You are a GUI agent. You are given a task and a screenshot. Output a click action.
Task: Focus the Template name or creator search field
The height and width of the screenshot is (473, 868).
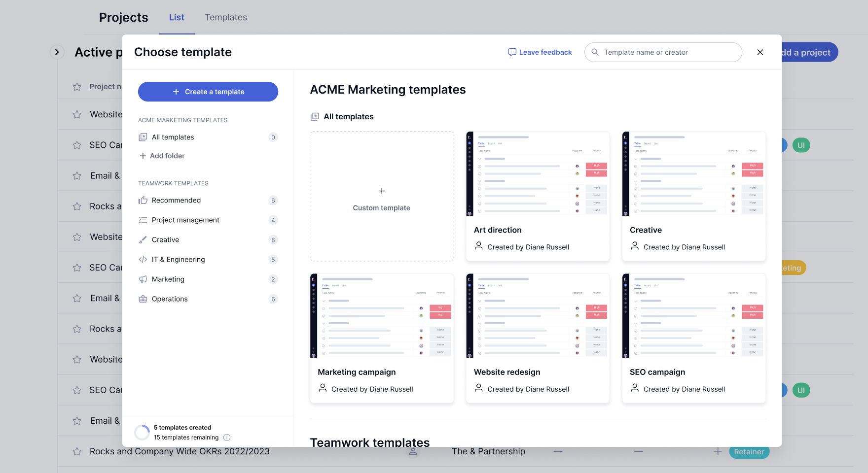click(x=663, y=52)
